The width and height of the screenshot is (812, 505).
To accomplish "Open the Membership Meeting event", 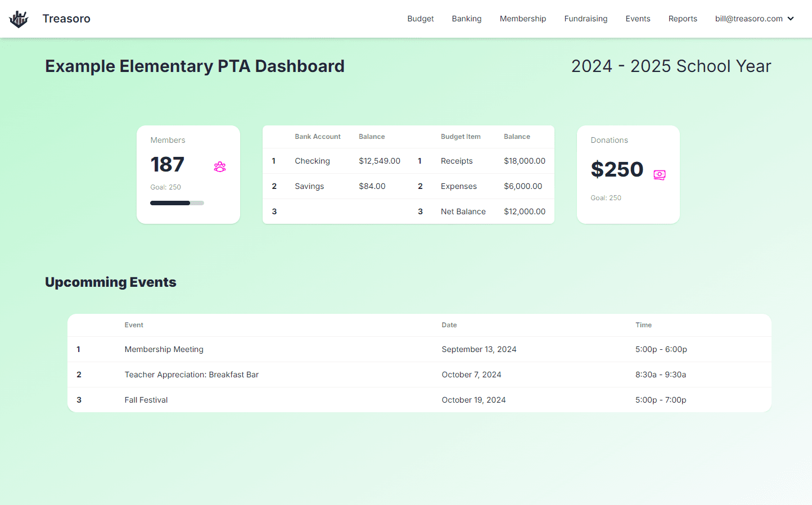I will [164, 349].
